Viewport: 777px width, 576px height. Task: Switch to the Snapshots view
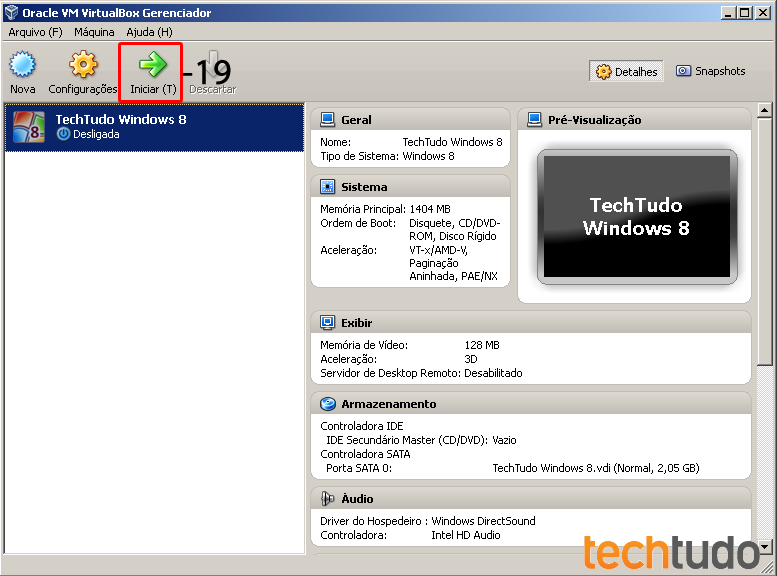click(x=711, y=71)
